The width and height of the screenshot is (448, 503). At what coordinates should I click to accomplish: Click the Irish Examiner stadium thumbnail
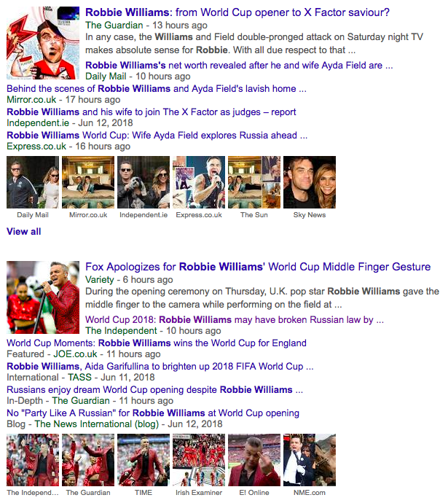pyautogui.click(x=199, y=460)
